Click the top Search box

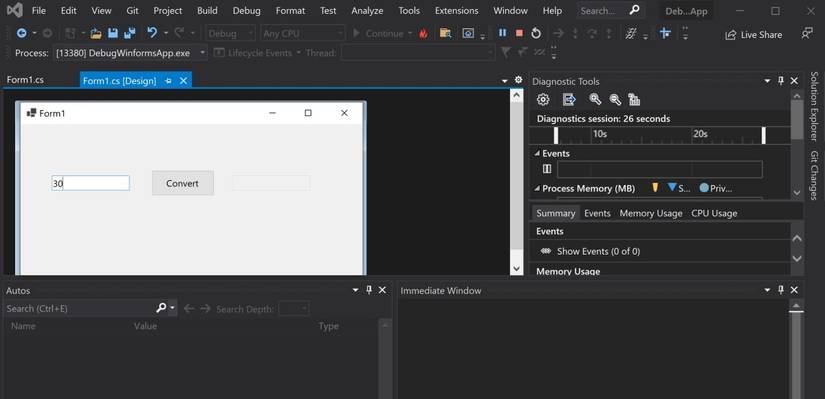click(610, 11)
